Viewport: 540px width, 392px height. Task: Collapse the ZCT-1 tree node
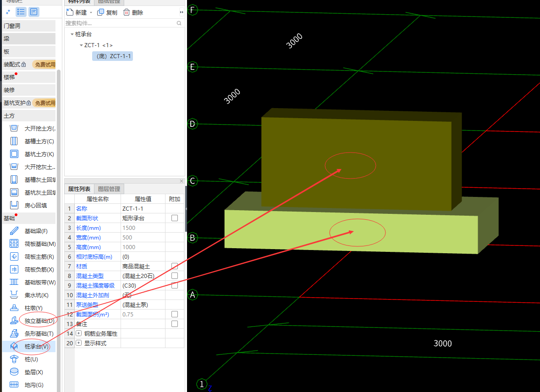[x=81, y=45]
